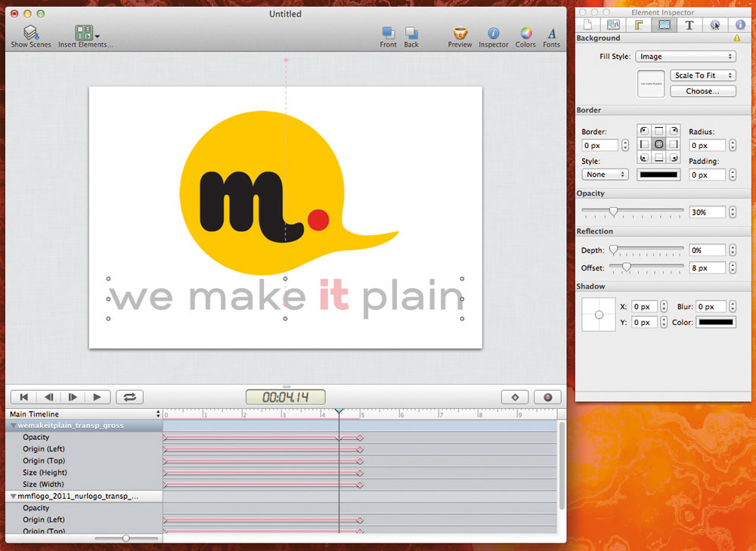Viewport: 756px width, 551px height.
Task: Open the Shadow Color swatch
Action: [716, 322]
